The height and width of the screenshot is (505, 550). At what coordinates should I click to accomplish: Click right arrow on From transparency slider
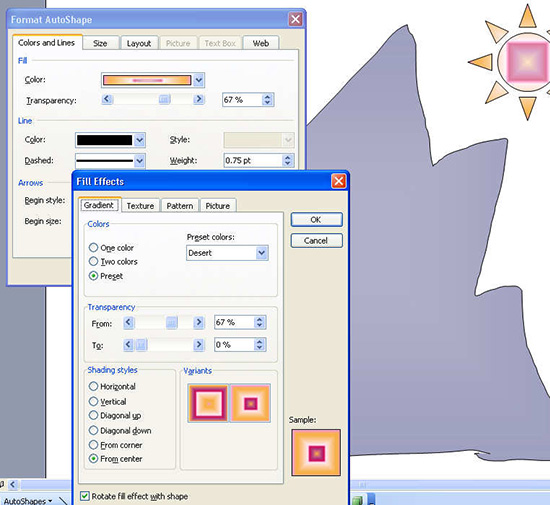[x=199, y=322]
